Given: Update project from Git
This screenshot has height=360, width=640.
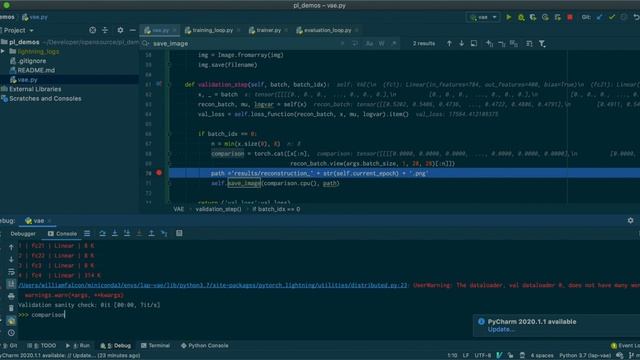Looking at the screenshot, I should pyautogui.click(x=599, y=17).
